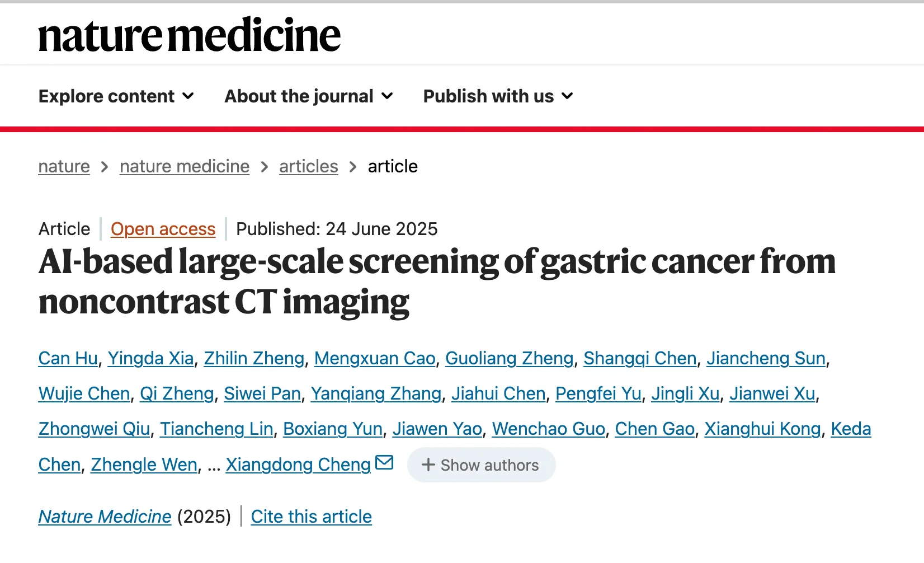Expand the Publish with us menu
This screenshot has width=924, height=563.
(x=498, y=96)
